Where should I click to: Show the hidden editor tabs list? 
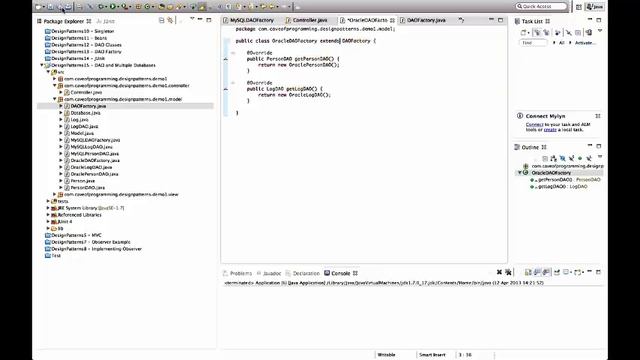[461, 20]
